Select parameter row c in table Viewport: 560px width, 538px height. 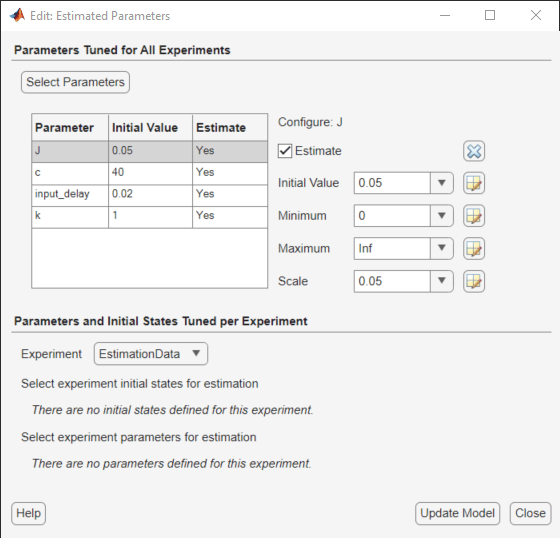click(x=149, y=173)
